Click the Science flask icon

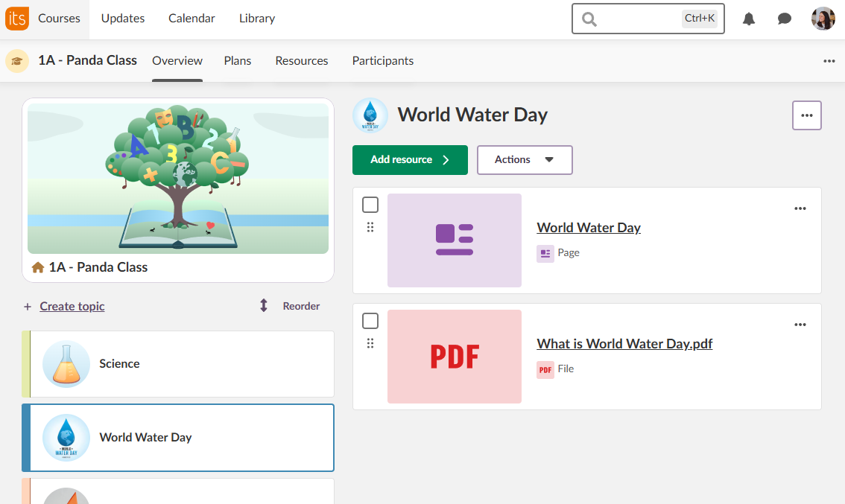coord(66,364)
